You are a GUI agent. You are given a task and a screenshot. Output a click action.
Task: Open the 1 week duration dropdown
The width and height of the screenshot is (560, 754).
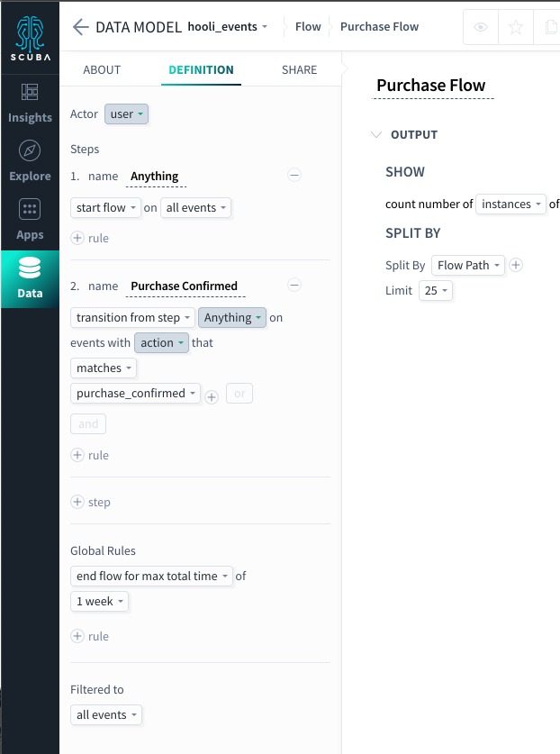tap(100, 602)
